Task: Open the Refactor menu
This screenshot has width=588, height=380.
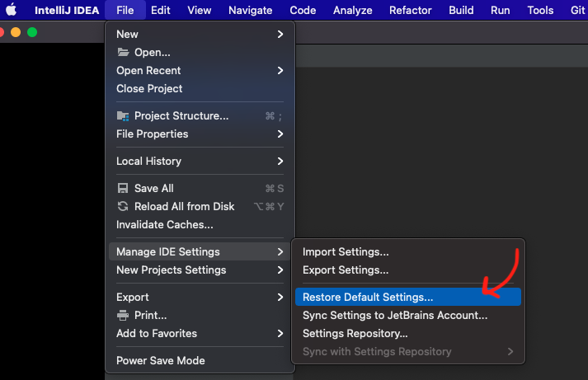Action: pyautogui.click(x=410, y=10)
